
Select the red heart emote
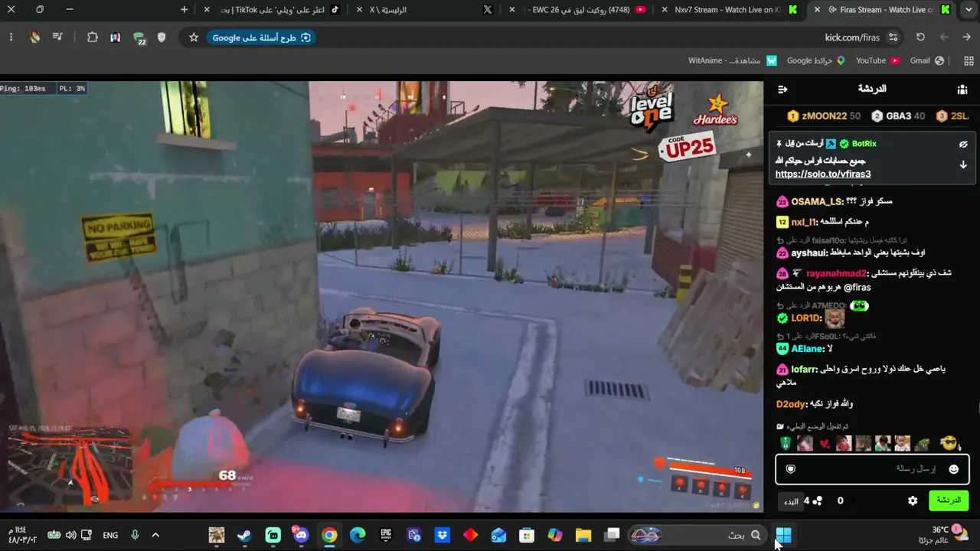825,444
